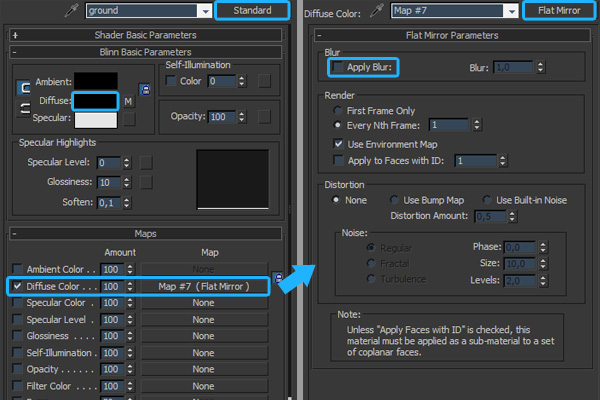Expand the Shader Basic Parameters rollout
The width and height of the screenshot is (600, 400).
click(x=144, y=35)
